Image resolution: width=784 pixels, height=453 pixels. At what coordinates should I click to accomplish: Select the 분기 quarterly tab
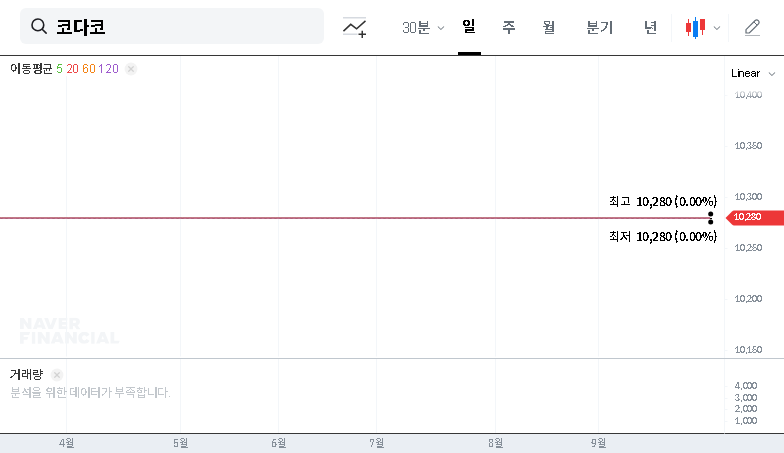pyautogui.click(x=599, y=28)
